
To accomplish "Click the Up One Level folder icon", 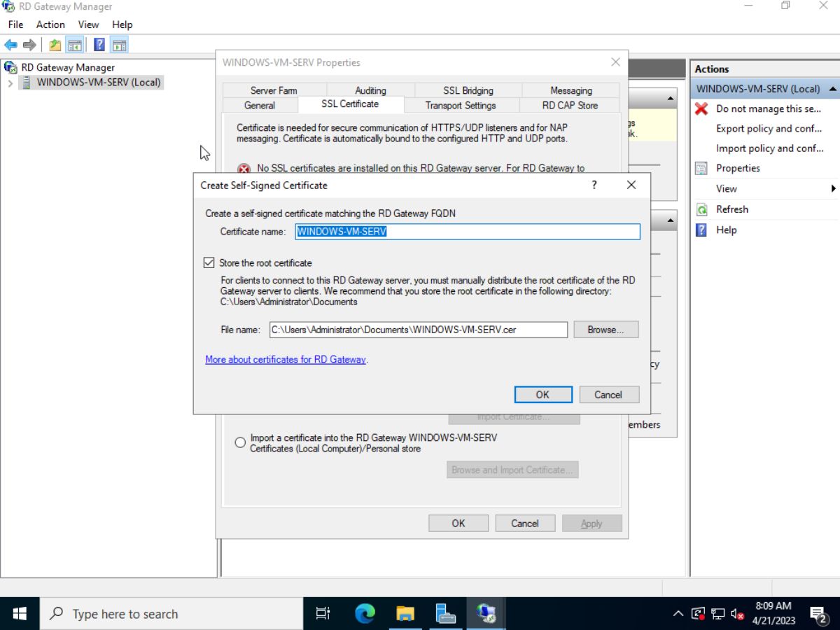I will 55,45.
